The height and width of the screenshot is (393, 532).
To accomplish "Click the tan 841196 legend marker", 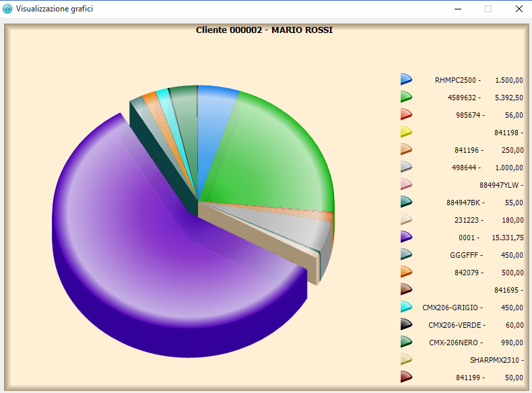I will tap(406, 149).
